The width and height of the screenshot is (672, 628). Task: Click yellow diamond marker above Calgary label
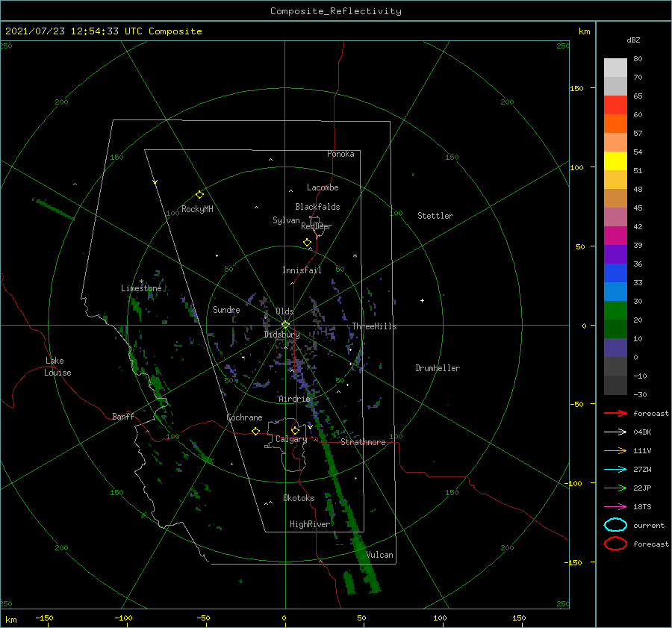(x=295, y=430)
